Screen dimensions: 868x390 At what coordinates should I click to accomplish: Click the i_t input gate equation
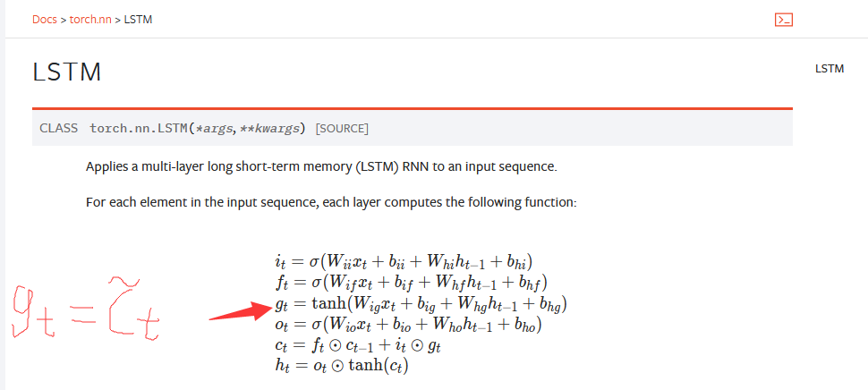click(x=404, y=262)
